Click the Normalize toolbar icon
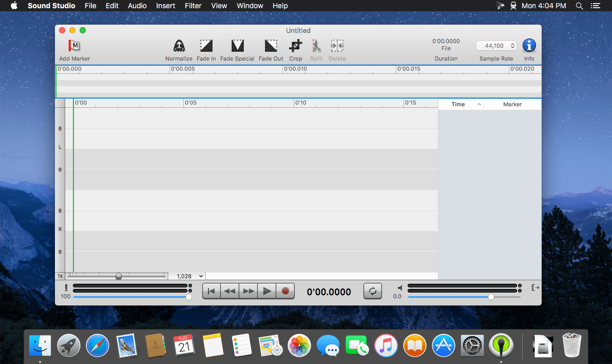 [x=179, y=46]
